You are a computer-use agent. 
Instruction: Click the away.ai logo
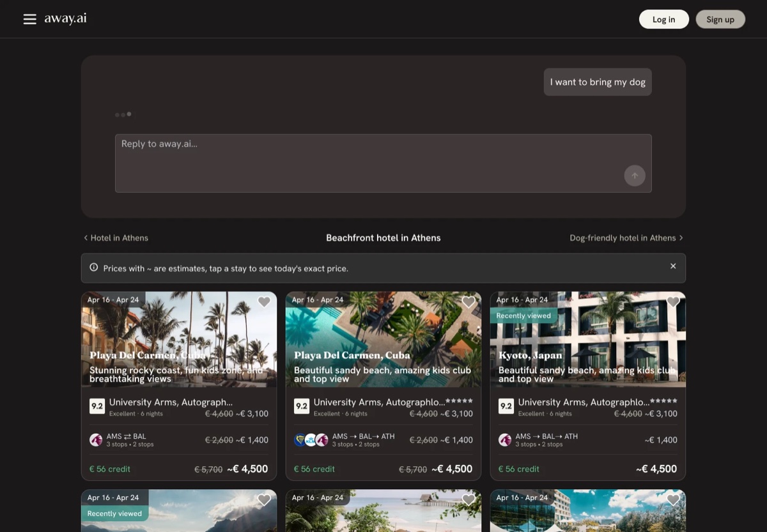pyautogui.click(x=65, y=19)
